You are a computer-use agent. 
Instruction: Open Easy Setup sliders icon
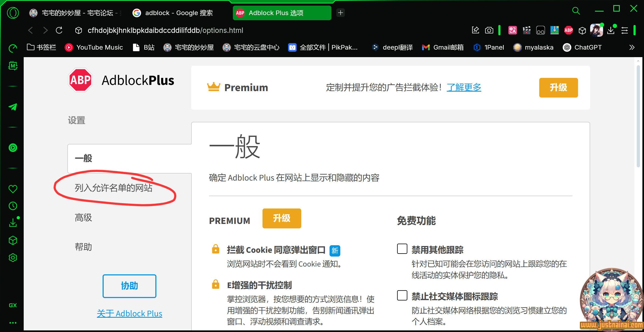(625, 30)
